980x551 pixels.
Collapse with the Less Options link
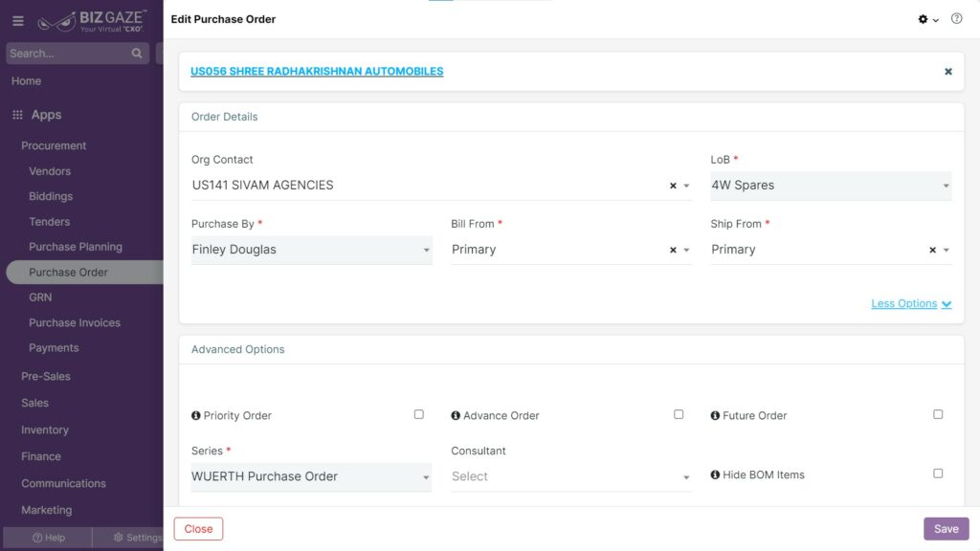click(911, 303)
